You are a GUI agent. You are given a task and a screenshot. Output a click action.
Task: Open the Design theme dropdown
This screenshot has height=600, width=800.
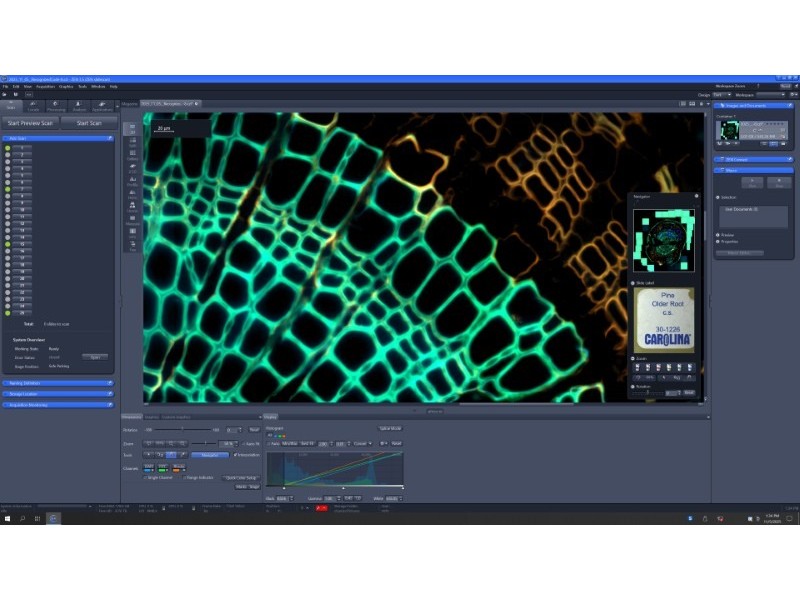pyautogui.click(x=722, y=95)
